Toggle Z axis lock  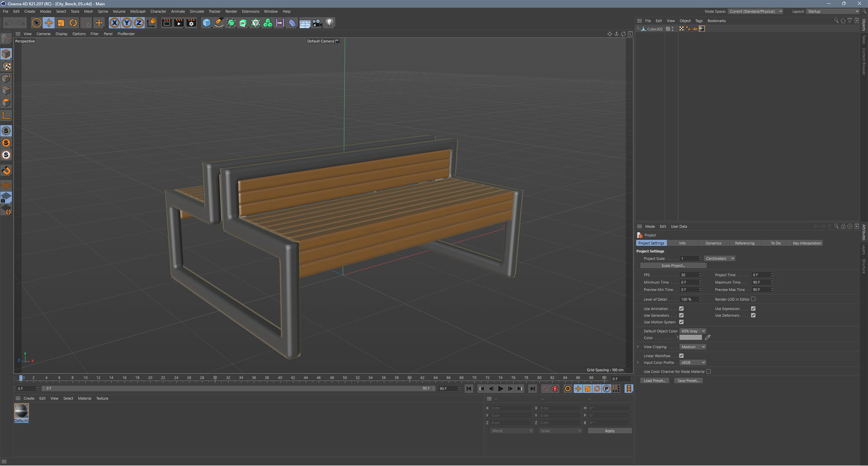coord(139,23)
